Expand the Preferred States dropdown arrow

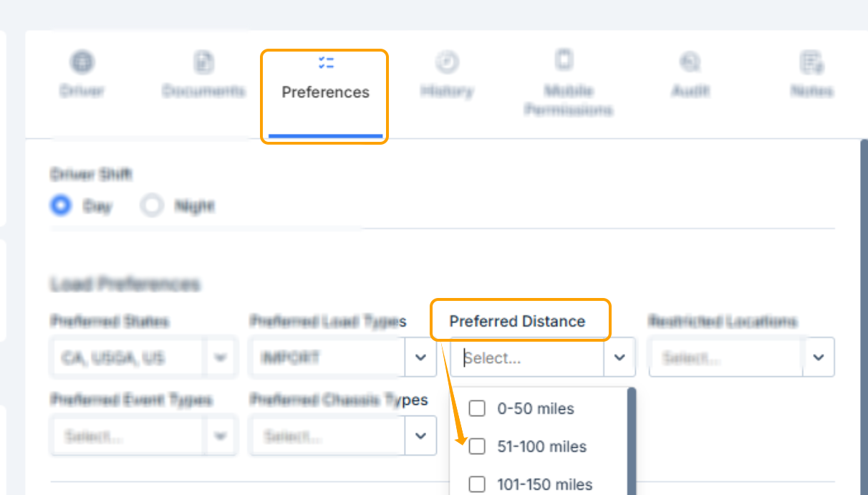click(221, 357)
